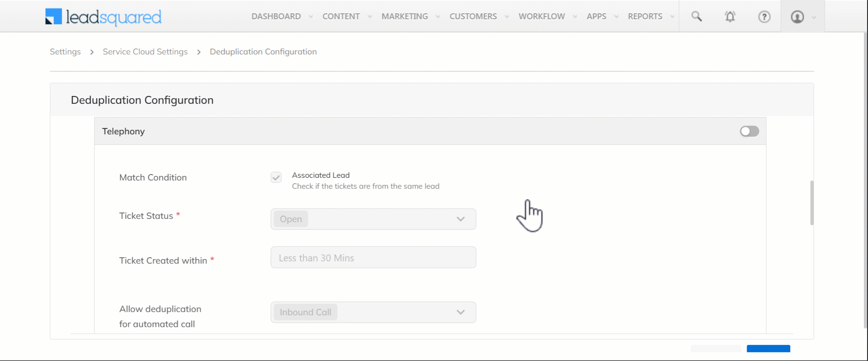Click the Match Condition label

(153, 177)
